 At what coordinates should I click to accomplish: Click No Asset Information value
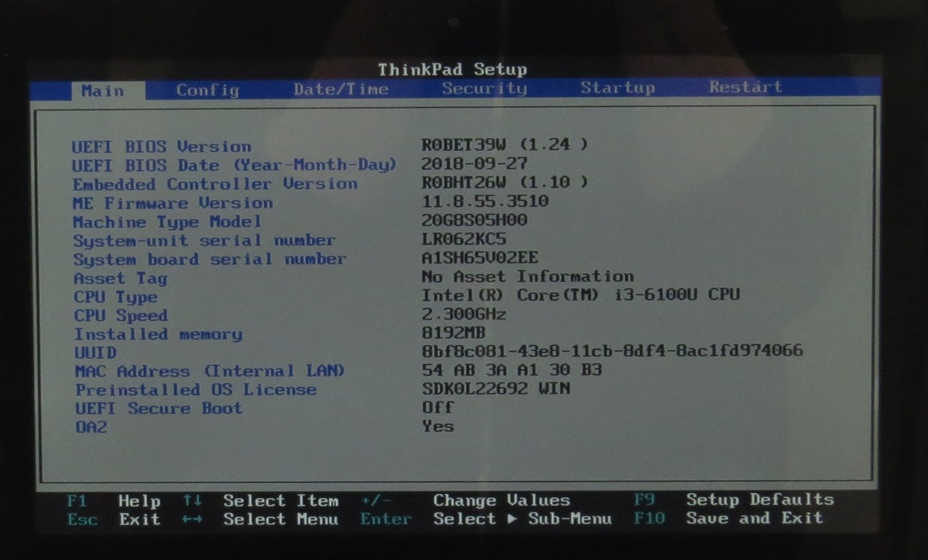(528, 277)
